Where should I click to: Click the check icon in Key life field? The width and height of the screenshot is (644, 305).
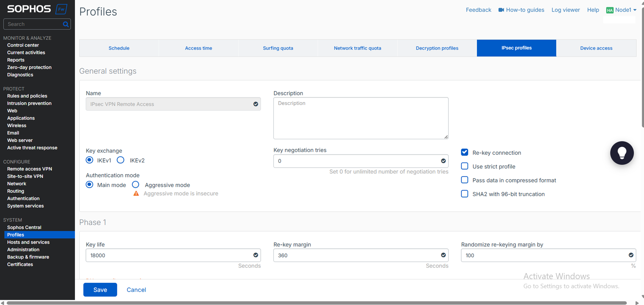point(256,255)
